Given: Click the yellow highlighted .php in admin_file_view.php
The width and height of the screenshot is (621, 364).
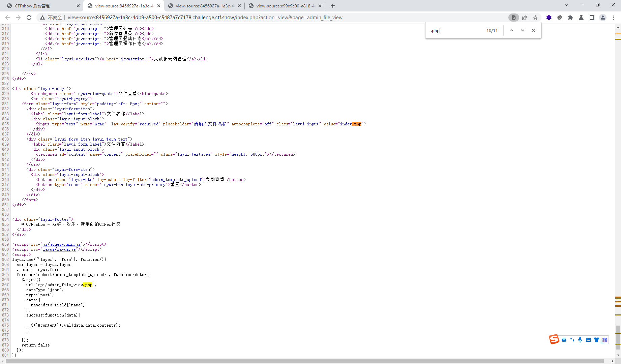Looking at the screenshot, I should click(x=88, y=285).
